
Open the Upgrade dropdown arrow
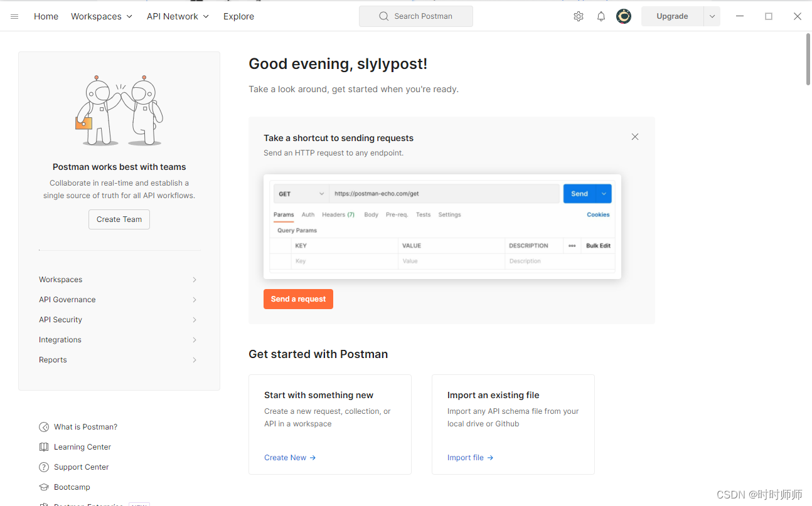712,16
